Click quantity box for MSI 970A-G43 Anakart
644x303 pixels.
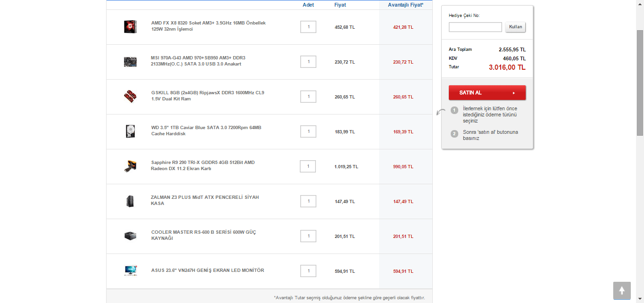tap(308, 62)
